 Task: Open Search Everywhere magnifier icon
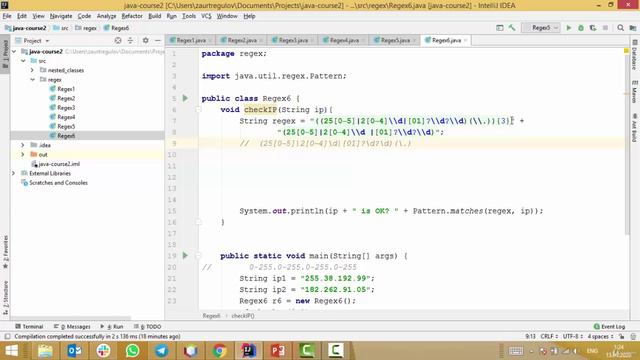pos(620,28)
